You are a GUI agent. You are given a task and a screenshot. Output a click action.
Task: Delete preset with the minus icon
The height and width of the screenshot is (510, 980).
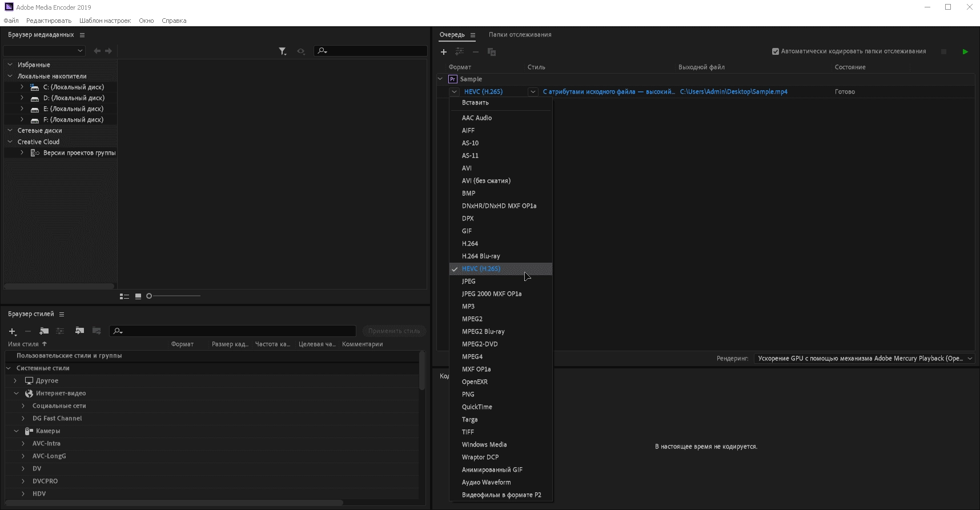(x=28, y=331)
